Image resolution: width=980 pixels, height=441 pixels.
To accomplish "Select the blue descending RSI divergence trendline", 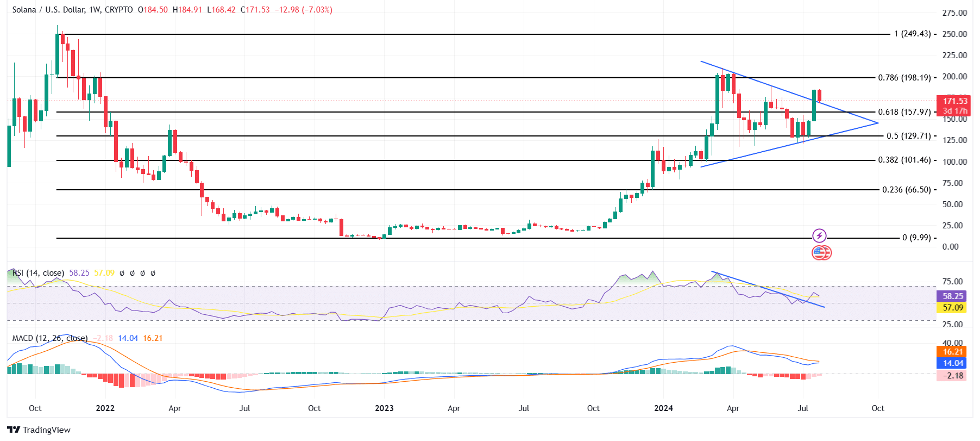I will (768, 289).
